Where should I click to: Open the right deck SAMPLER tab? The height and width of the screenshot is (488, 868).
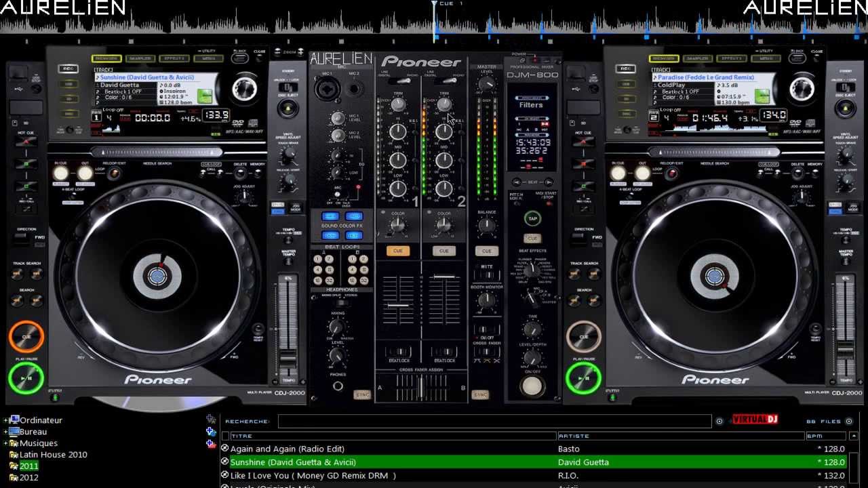click(x=698, y=59)
